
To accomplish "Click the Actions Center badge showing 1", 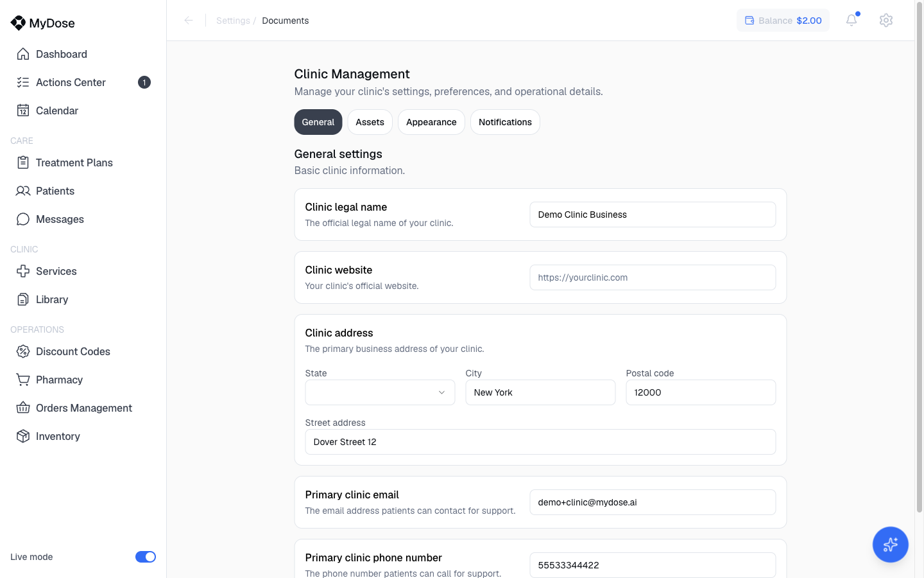I will 144,82.
